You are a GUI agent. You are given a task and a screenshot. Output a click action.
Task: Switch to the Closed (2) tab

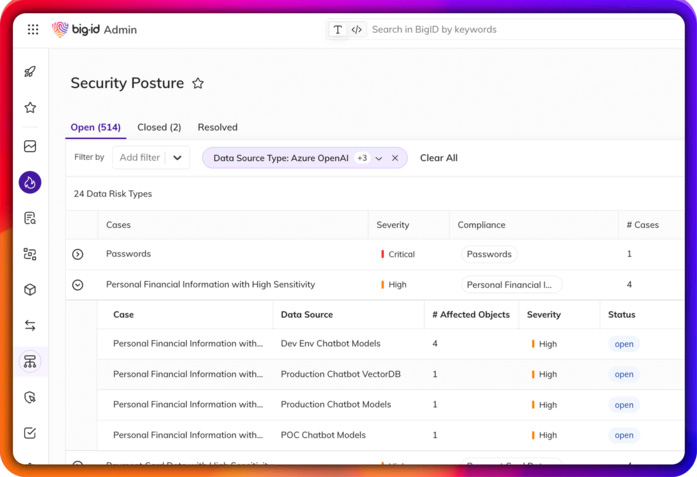click(x=159, y=127)
